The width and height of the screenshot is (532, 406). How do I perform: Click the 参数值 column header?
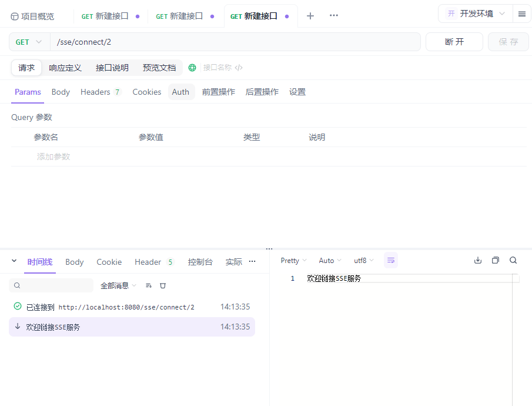pyautogui.click(x=151, y=137)
